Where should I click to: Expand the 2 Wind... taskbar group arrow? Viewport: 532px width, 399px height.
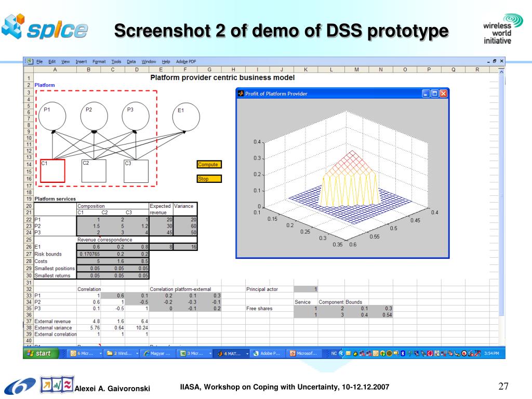tap(137, 353)
